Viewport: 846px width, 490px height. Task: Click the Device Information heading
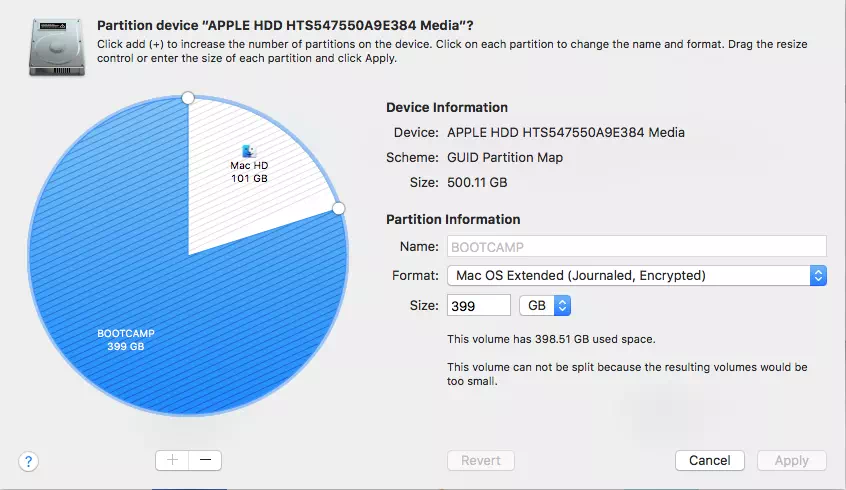coord(447,107)
